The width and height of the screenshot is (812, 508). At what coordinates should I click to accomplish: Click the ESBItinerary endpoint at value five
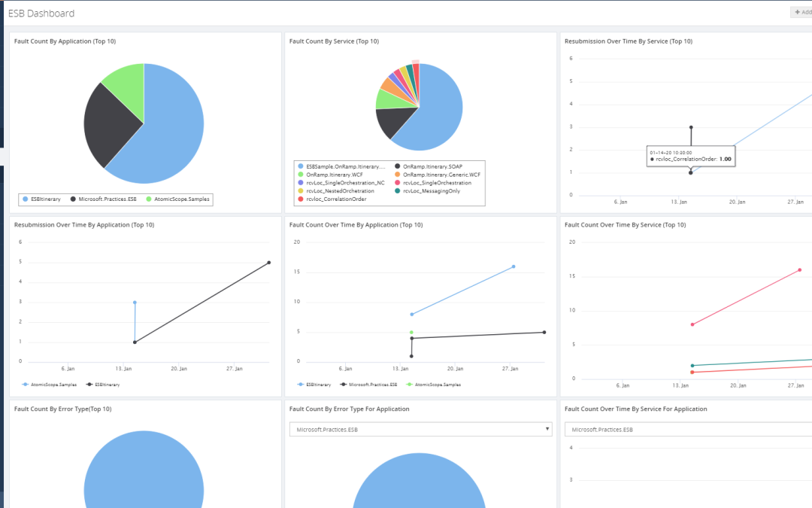pyautogui.click(x=268, y=263)
